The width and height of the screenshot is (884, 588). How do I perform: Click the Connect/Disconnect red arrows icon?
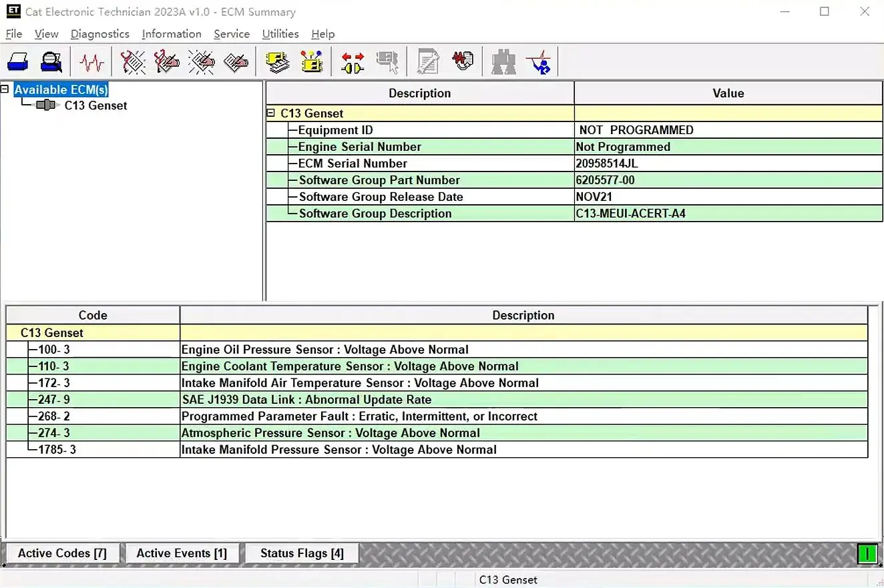pyautogui.click(x=353, y=62)
